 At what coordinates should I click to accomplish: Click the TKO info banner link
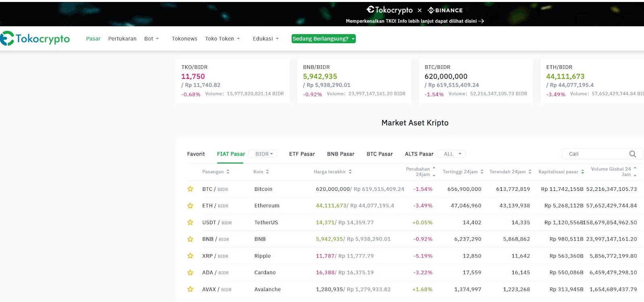[x=415, y=21]
